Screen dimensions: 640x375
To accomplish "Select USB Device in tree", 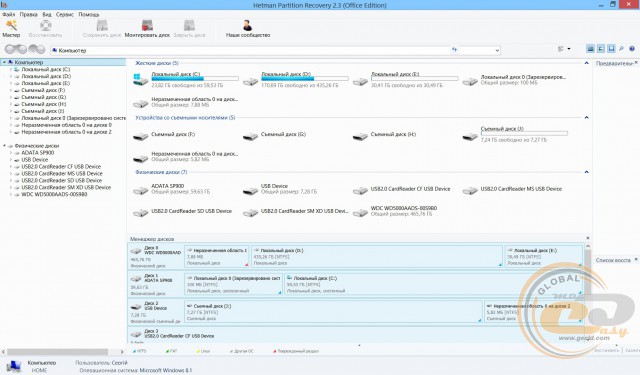I will coord(34,160).
